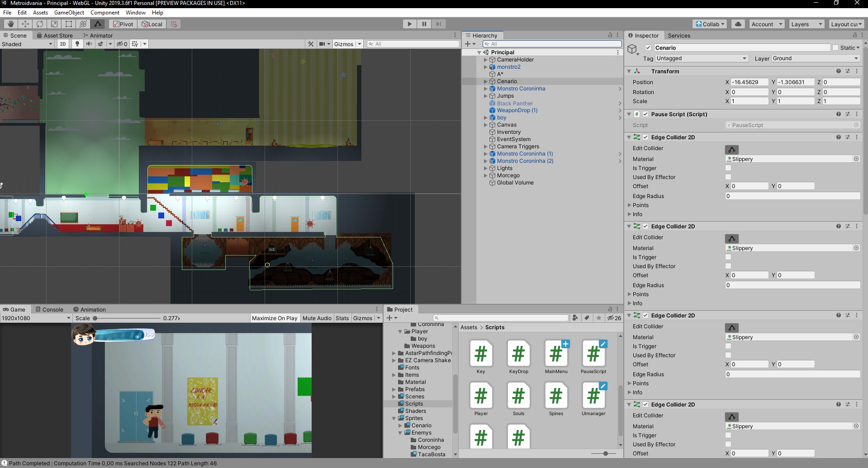Open Pause Script preset settings icon
Image resolution: width=868 pixels, height=468 pixels.
point(847,114)
